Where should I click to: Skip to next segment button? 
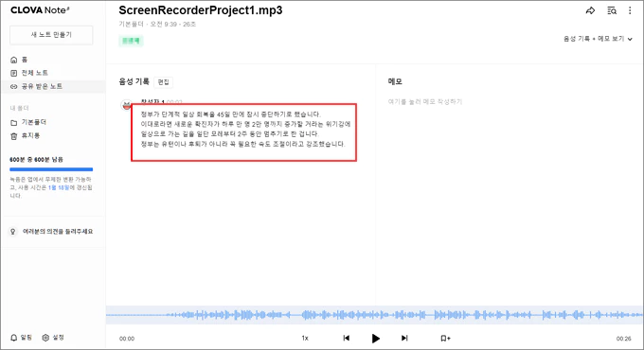(404, 338)
